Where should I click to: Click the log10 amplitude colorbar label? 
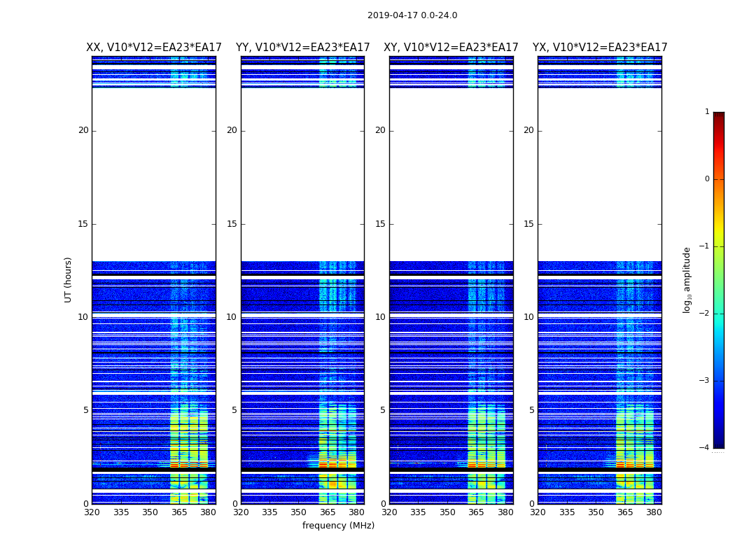coord(687,279)
